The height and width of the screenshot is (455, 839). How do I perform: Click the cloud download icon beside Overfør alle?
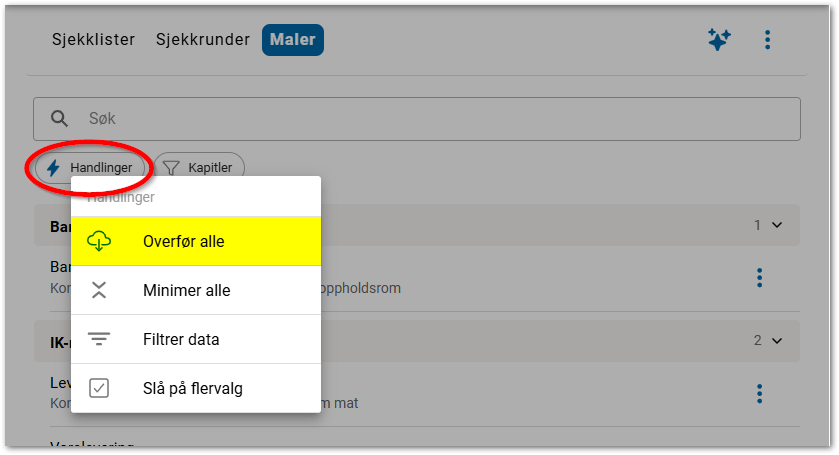[99, 241]
